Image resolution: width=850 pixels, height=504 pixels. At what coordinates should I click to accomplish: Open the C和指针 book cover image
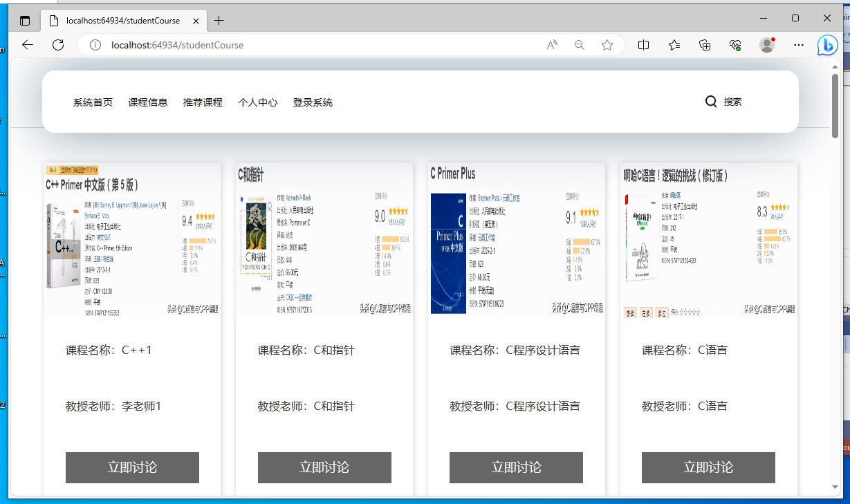pos(324,240)
